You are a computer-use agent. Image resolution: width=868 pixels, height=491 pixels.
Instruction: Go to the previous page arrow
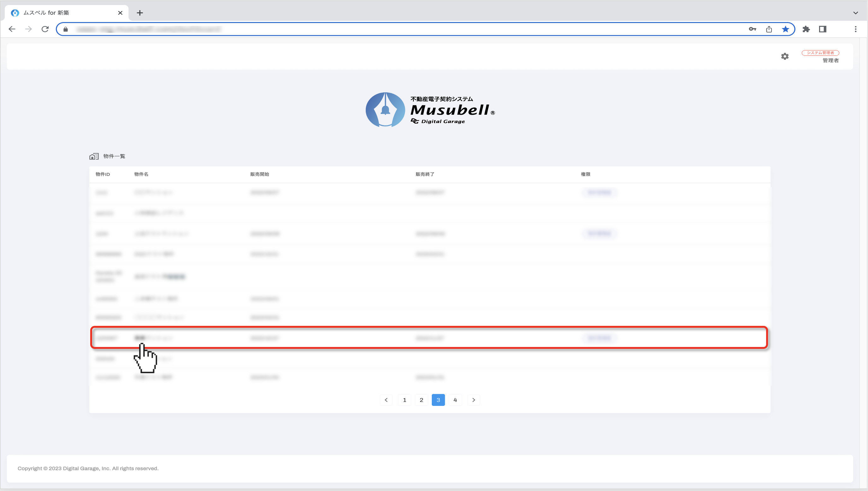(386, 400)
